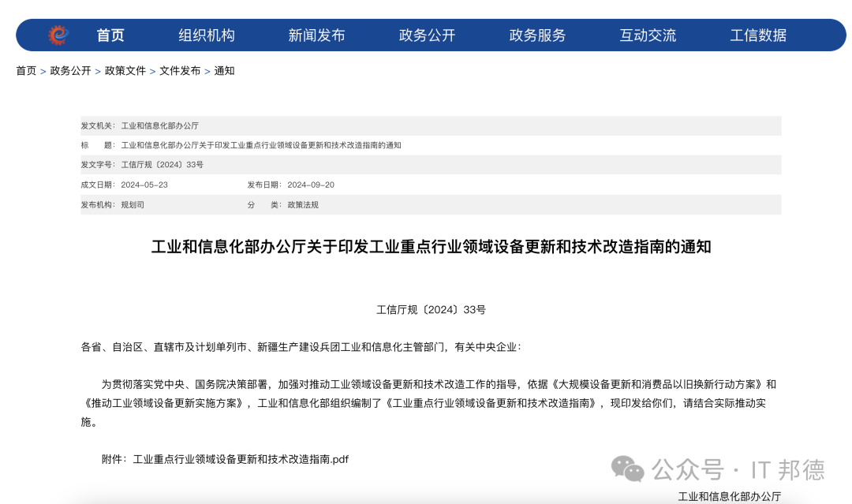This screenshot has width=852, height=504.
Task: Click the centered document number below the headline
Action: 431,309
